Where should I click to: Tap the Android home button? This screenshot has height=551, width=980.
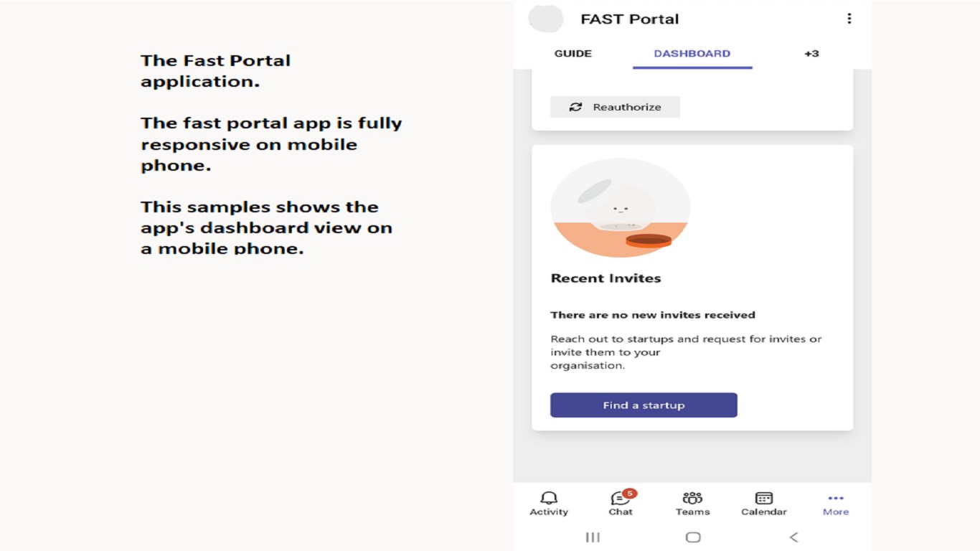693,537
